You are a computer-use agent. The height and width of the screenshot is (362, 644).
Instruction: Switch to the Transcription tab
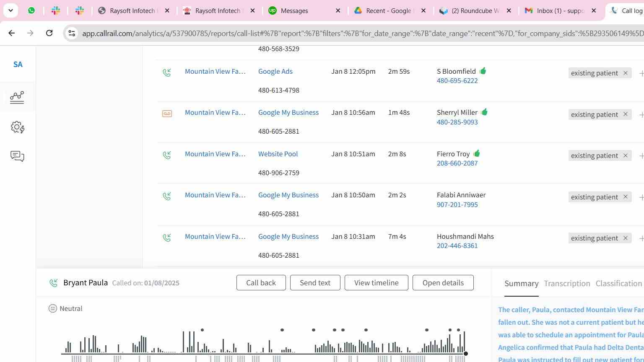[x=567, y=284]
